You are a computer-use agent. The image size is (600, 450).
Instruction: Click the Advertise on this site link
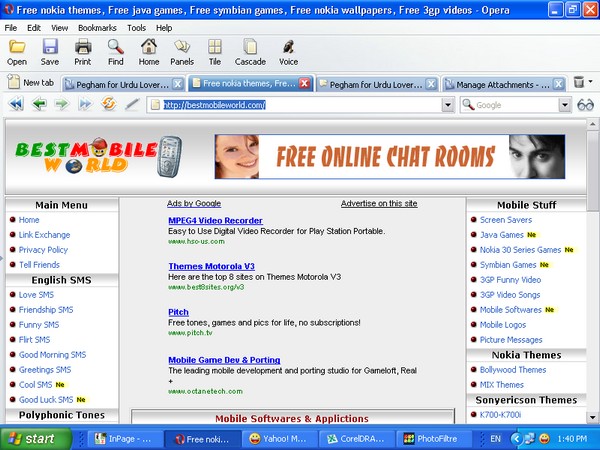pos(379,203)
